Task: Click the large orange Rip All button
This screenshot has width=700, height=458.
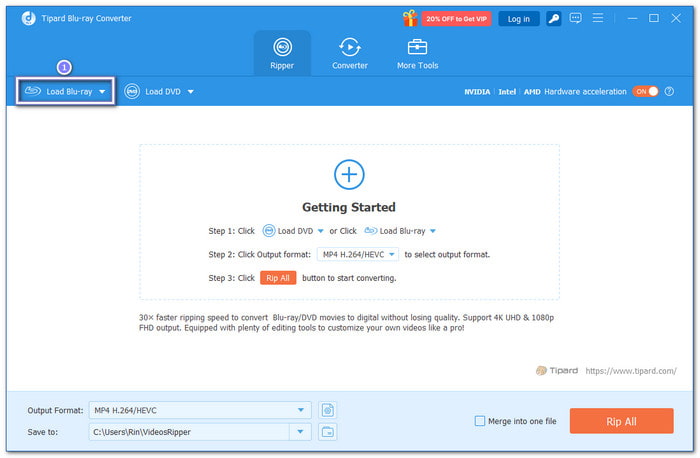Action: point(621,421)
